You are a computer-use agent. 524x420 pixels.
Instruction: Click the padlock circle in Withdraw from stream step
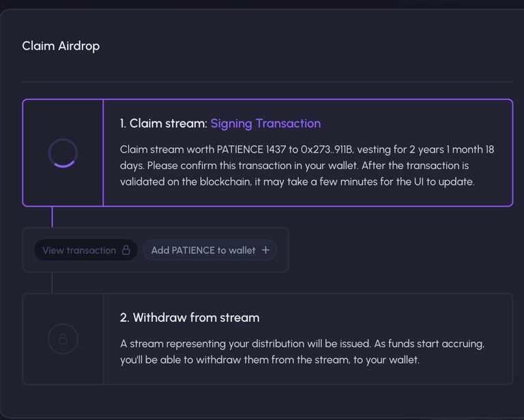(63, 339)
